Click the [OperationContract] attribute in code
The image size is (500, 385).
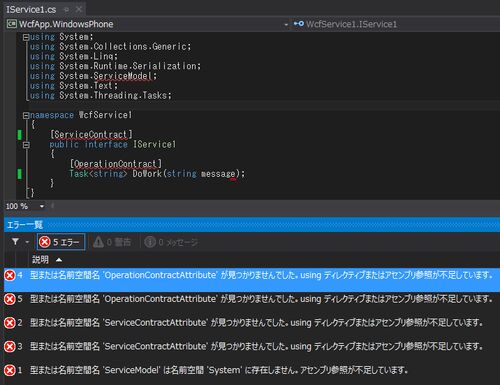pos(116,164)
